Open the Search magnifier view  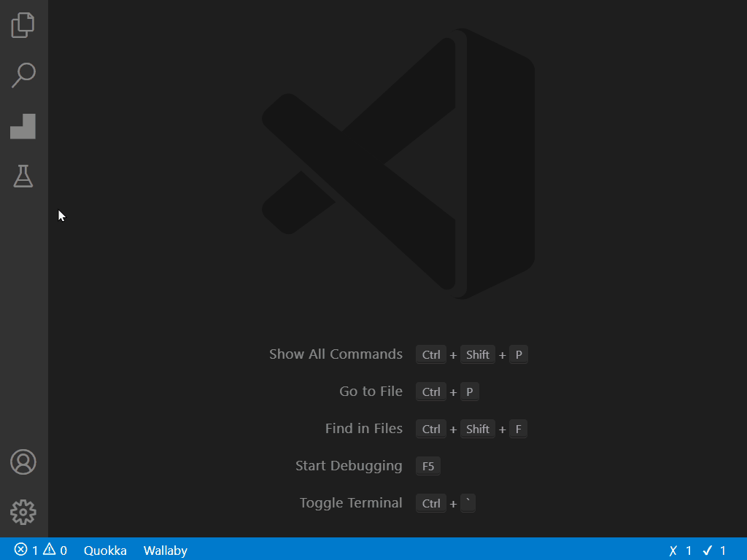point(23,75)
